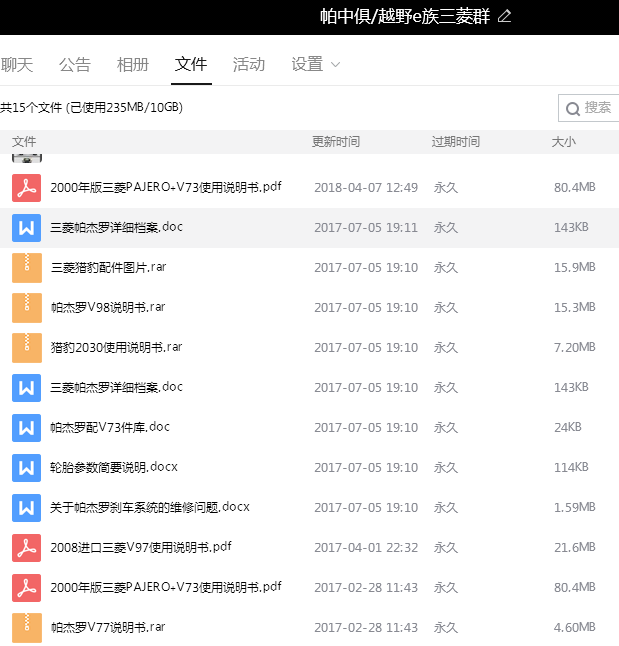Open file 三菱猎豹配件图片.rar
This screenshot has width=619, height=646.
pyautogui.click(x=108, y=267)
